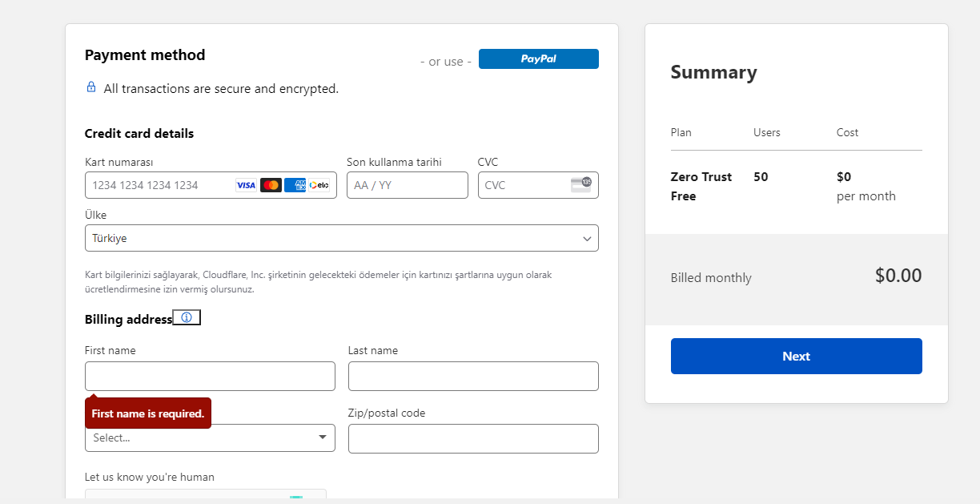Click the Last name text field

(473, 376)
